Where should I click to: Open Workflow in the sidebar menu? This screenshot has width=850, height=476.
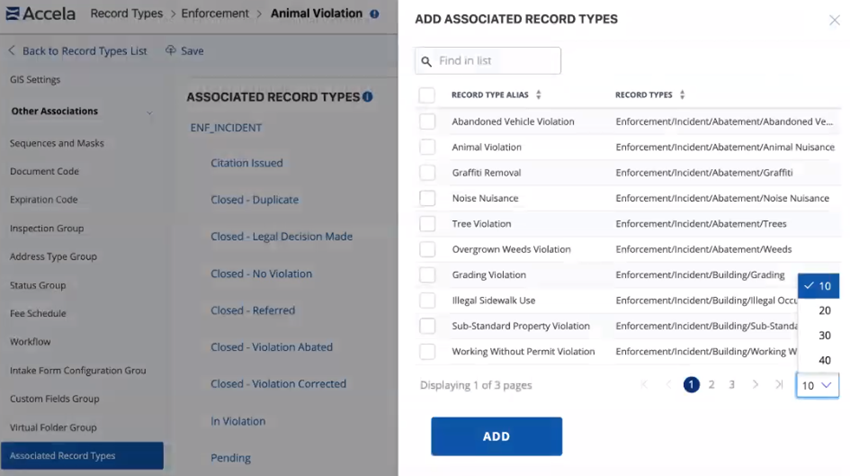[30, 342]
